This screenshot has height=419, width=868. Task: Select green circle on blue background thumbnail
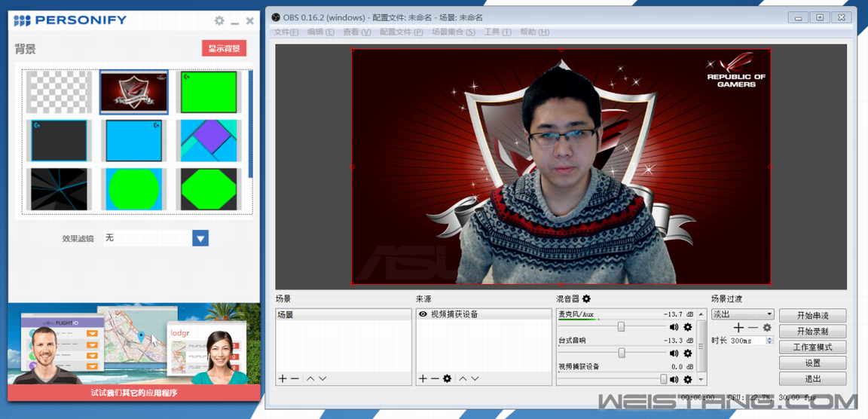[133, 189]
